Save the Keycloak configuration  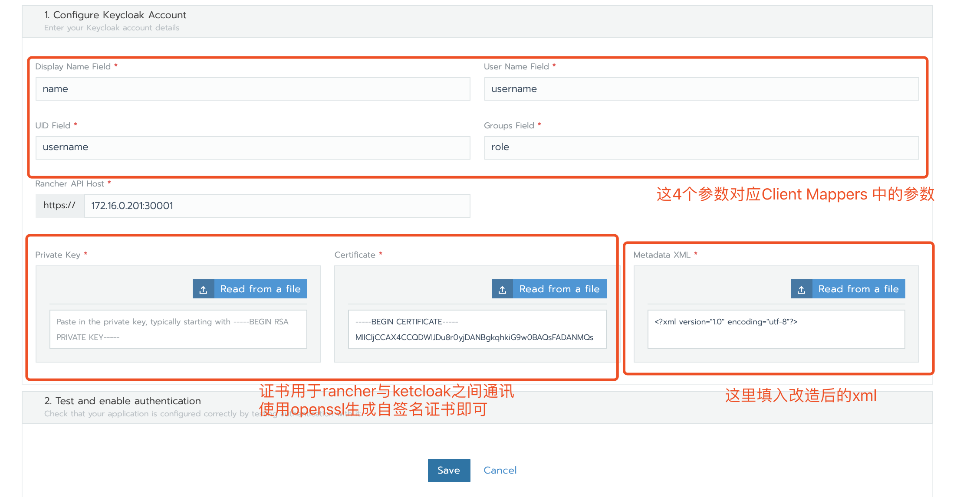pyautogui.click(x=449, y=470)
